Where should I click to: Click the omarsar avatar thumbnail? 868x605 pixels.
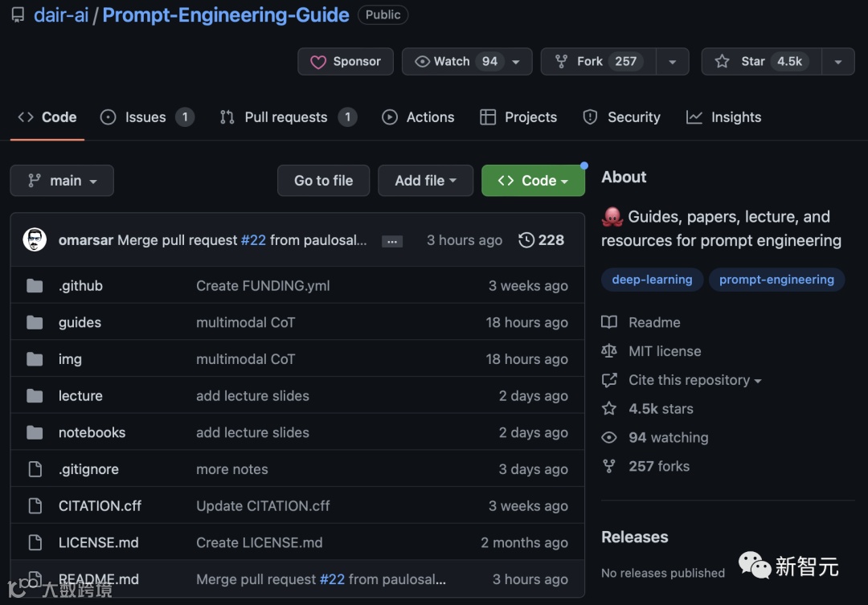click(35, 240)
